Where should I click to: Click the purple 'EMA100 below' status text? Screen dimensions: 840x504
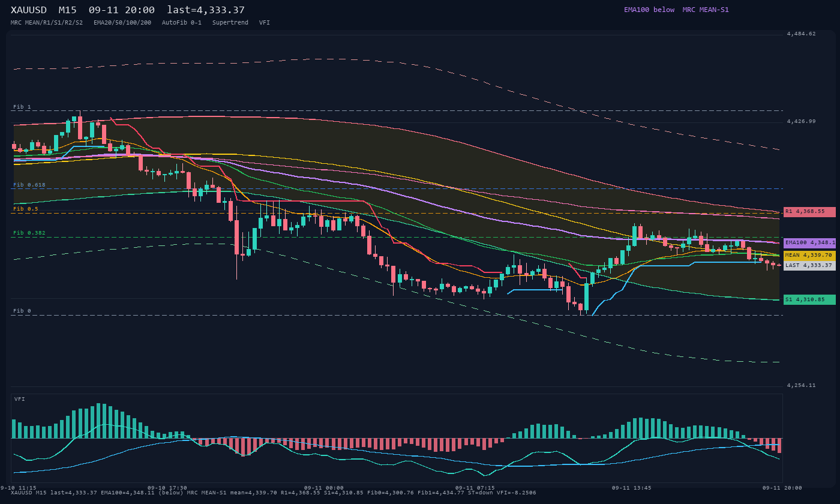pos(649,10)
